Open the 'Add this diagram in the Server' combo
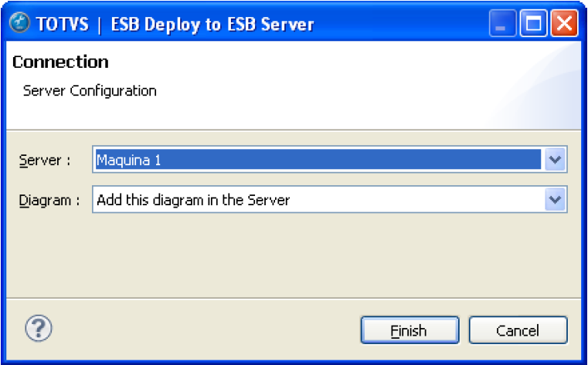 point(317,200)
